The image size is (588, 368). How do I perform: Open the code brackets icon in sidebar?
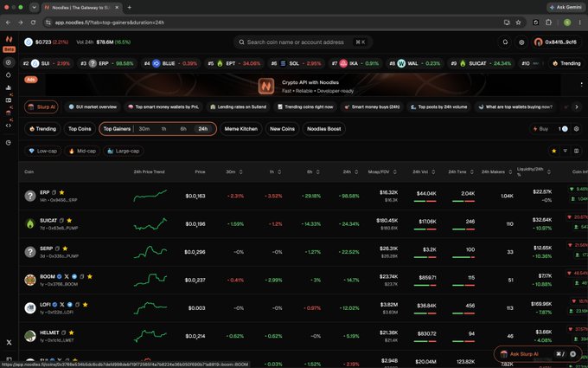click(x=9, y=126)
